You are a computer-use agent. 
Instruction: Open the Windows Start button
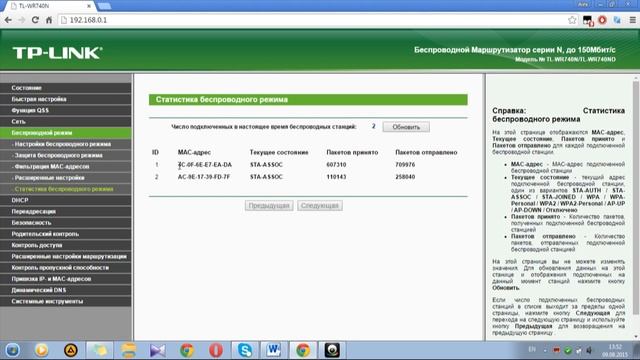(13, 350)
